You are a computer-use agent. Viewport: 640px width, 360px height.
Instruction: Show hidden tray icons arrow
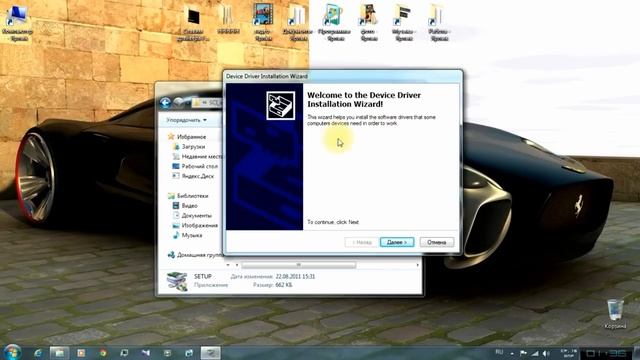512,353
